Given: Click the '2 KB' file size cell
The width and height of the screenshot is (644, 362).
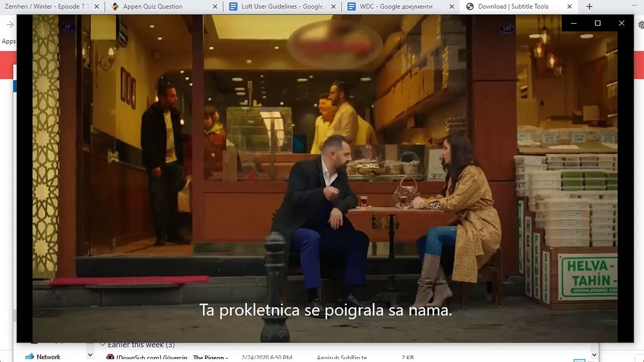Looking at the screenshot, I should click(x=407, y=358).
